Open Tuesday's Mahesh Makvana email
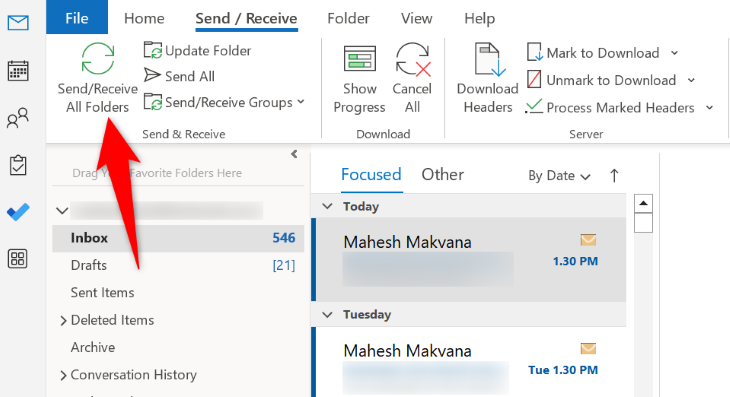Image resolution: width=730 pixels, height=397 pixels. [469, 362]
